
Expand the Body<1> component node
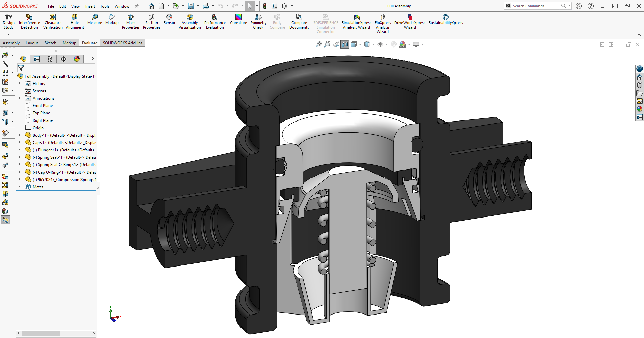tap(20, 135)
